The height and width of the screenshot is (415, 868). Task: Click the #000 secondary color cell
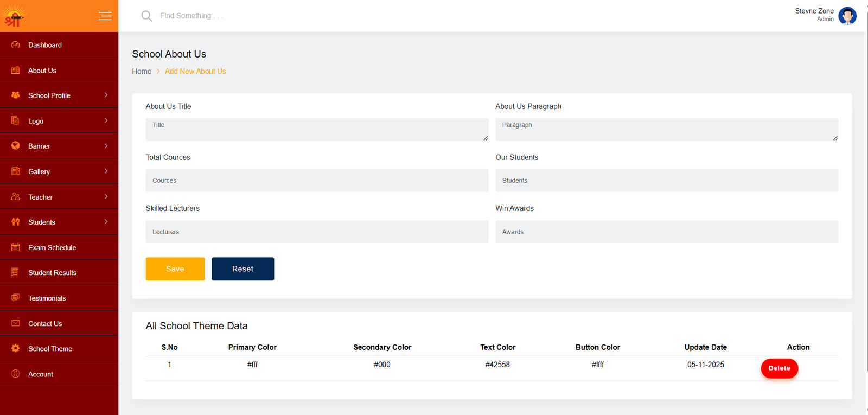point(382,365)
